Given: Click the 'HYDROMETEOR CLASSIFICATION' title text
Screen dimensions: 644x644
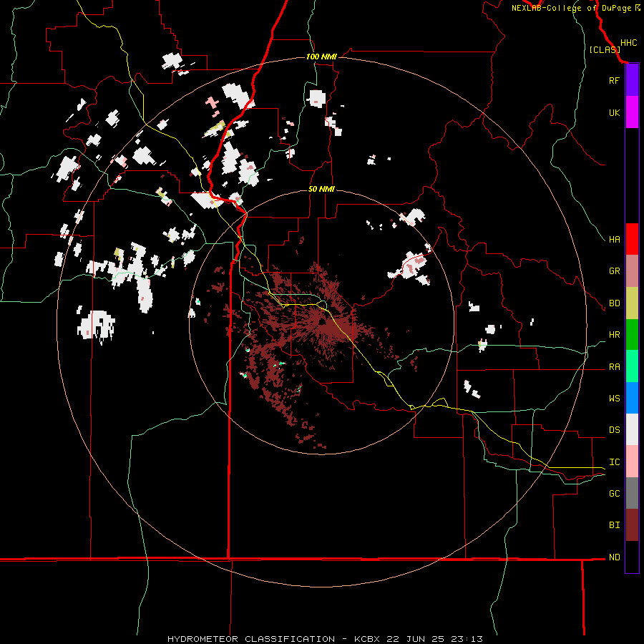Looking at the screenshot, I should [251, 639].
